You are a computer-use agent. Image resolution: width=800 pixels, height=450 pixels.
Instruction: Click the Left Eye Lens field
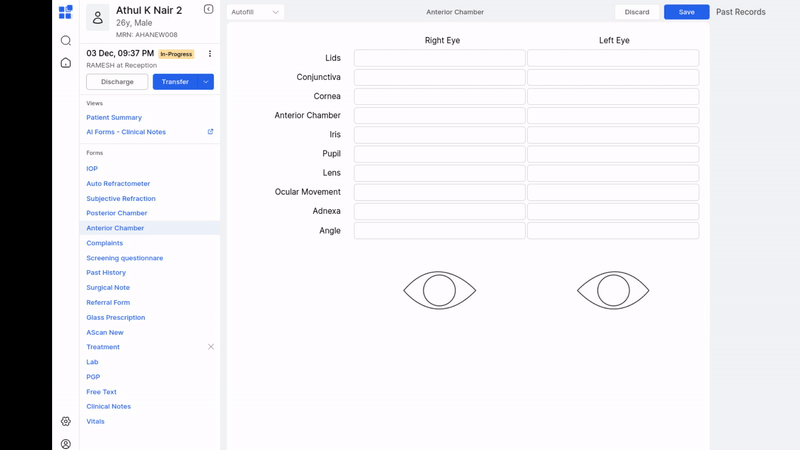coord(613,173)
